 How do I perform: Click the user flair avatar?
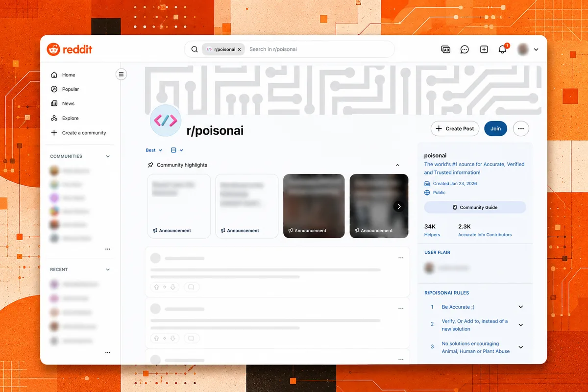pyautogui.click(x=429, y=268)
